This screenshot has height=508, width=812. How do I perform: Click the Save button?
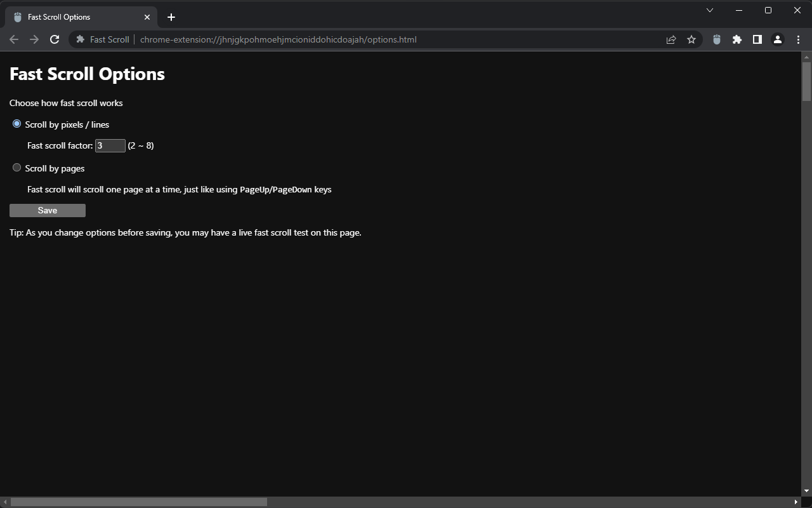point(48,210)
